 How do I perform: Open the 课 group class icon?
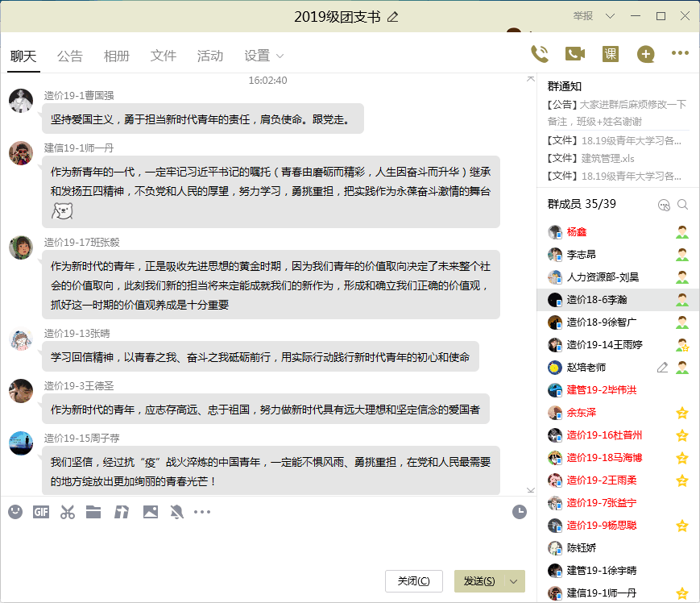pyautogui.click(x=611, y=54)
